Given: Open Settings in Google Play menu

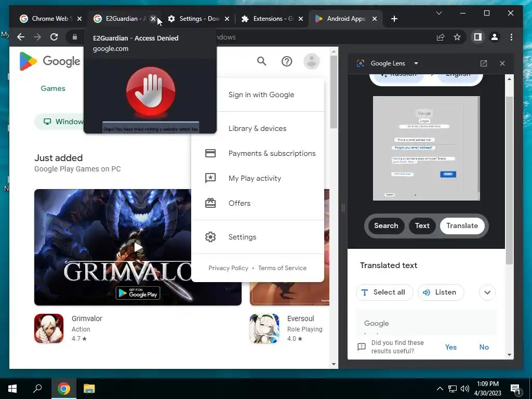Looking at the screenshot, I should 258,237.
